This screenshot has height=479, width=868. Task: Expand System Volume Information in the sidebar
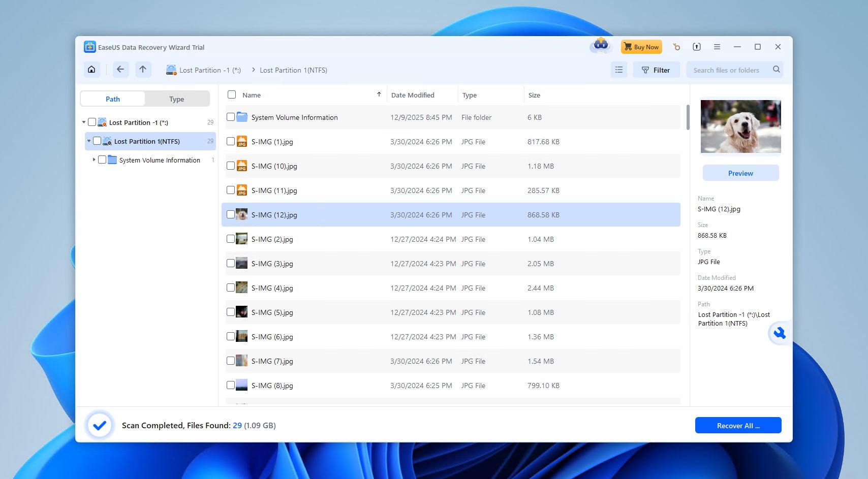point(94,159)
